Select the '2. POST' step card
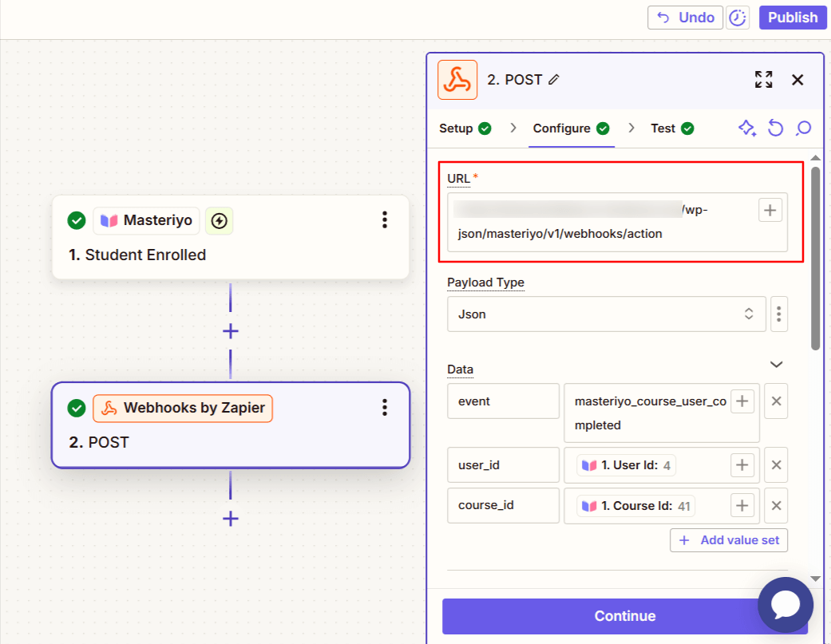Viewport: 831px width, 644px height. tap(231, 425)
